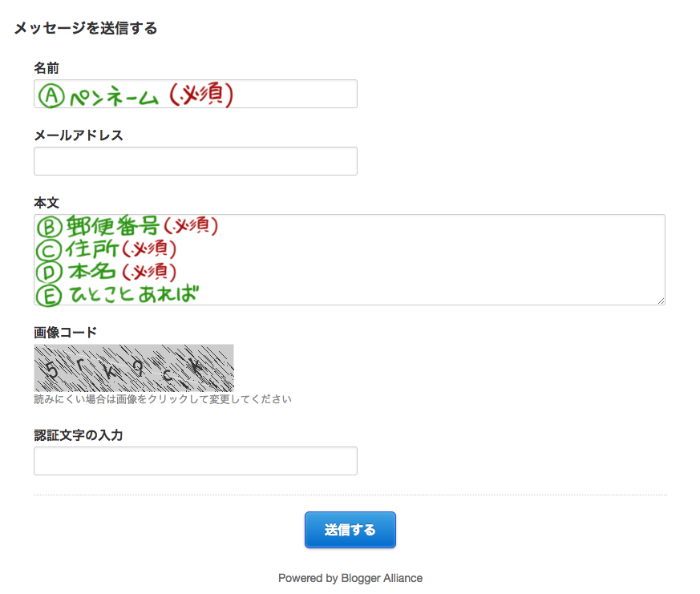Click the メールアドレス field label
Screen dimensions: 700x594
[79, 135]
